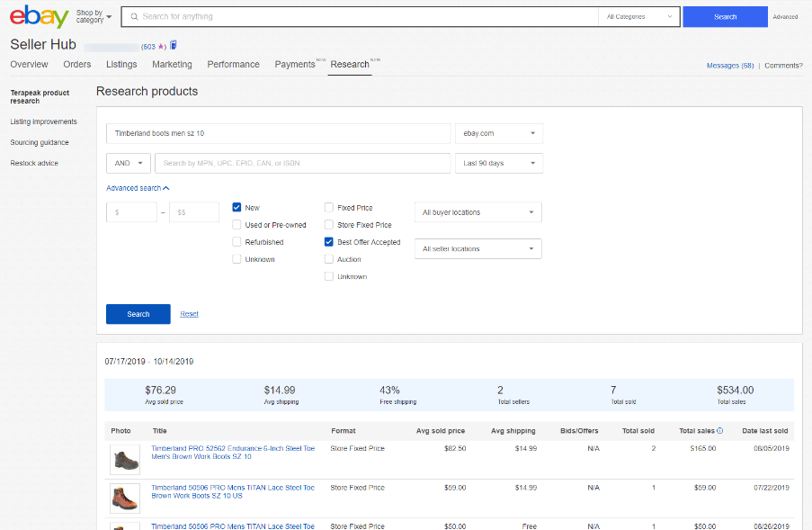Check the Refurbished checkbox
Image resolution: width=812 pixels, height=530 pixels.
pos(237,241)
